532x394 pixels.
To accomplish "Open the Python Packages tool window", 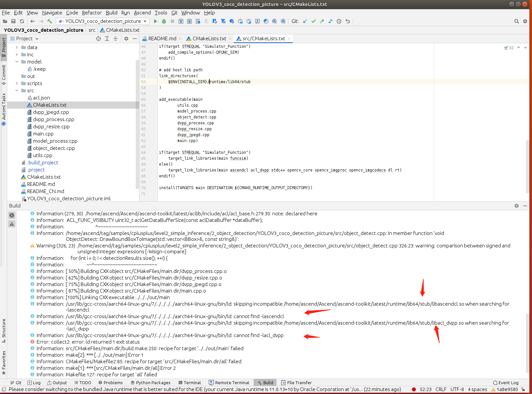I will (151, 383).
